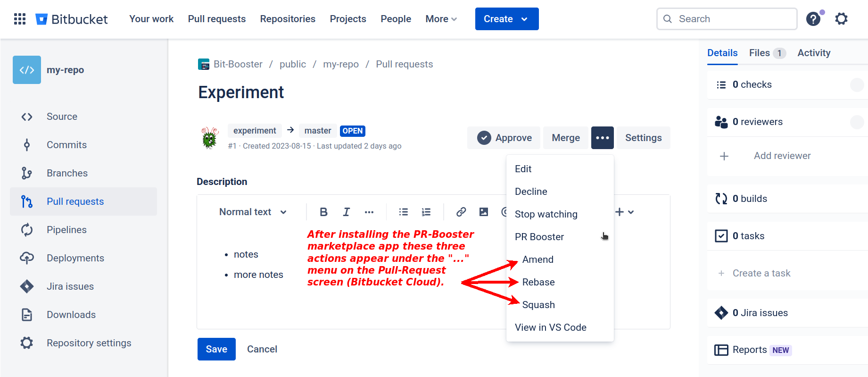The height and width of the screenshot is (377, 868).
Task: Click the pull request author avatar
Action: [210, 138]
